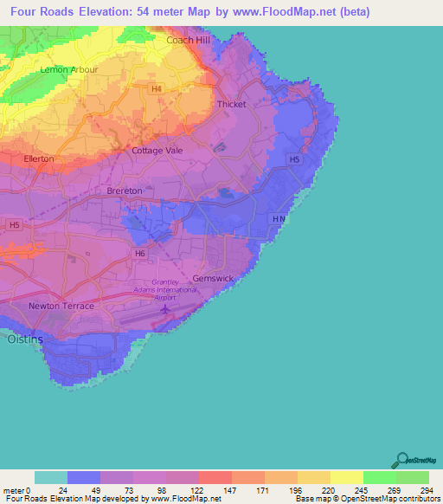Click the 98 legend value
The height and width of the screenshot is (504, 443).
(x=162, y=491)
